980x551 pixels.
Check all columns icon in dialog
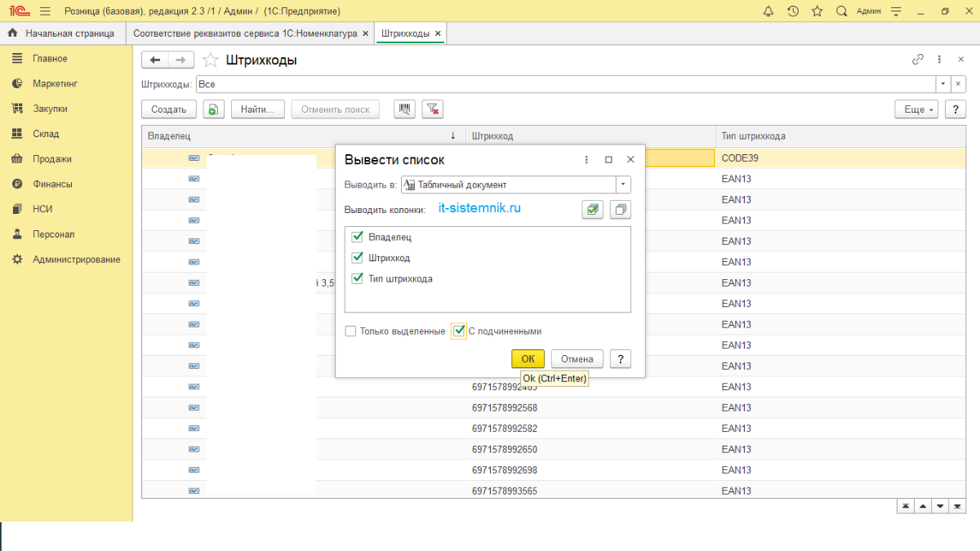[x=593, y=210]
